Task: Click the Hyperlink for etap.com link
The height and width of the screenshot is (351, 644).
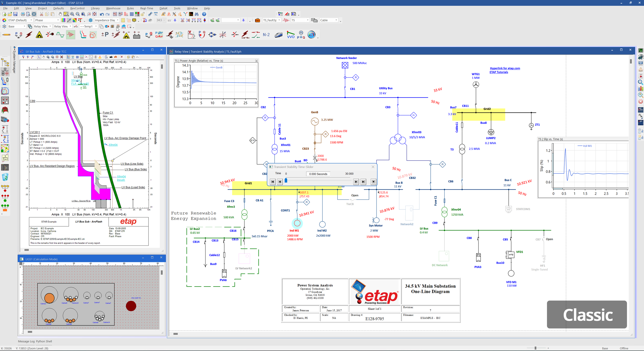Action: pos(505,68)
